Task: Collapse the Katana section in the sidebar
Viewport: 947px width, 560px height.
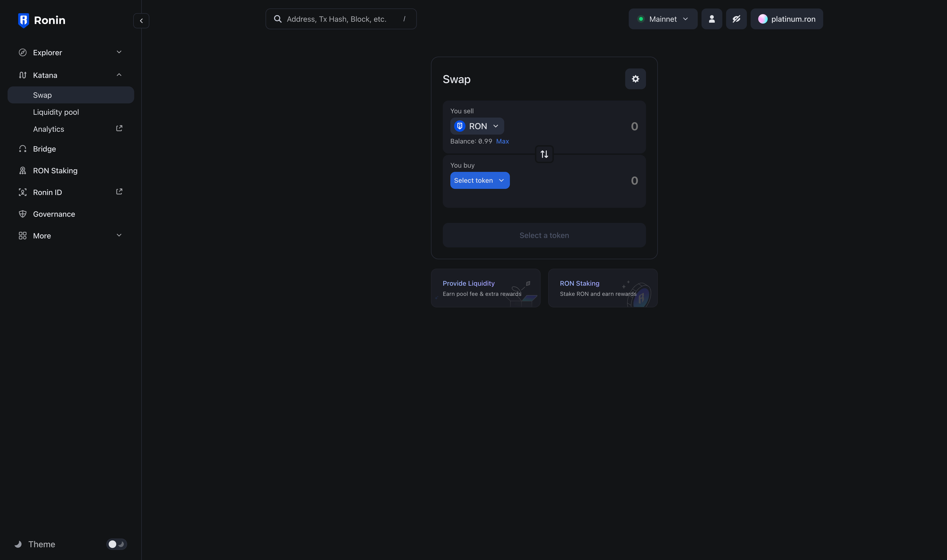Action: coord(119,75)
